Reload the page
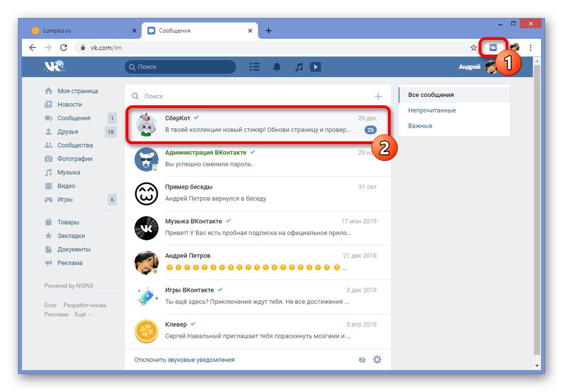This screenshot has width=563, height=392. pyautogui.click(x=64, y=47)
